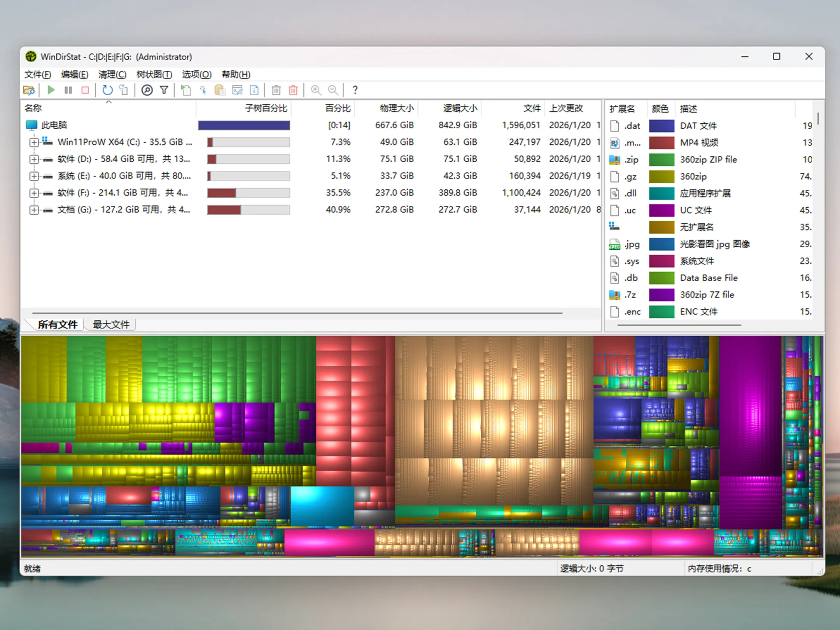Stop the scan with the red square

[x=85, y=90]
